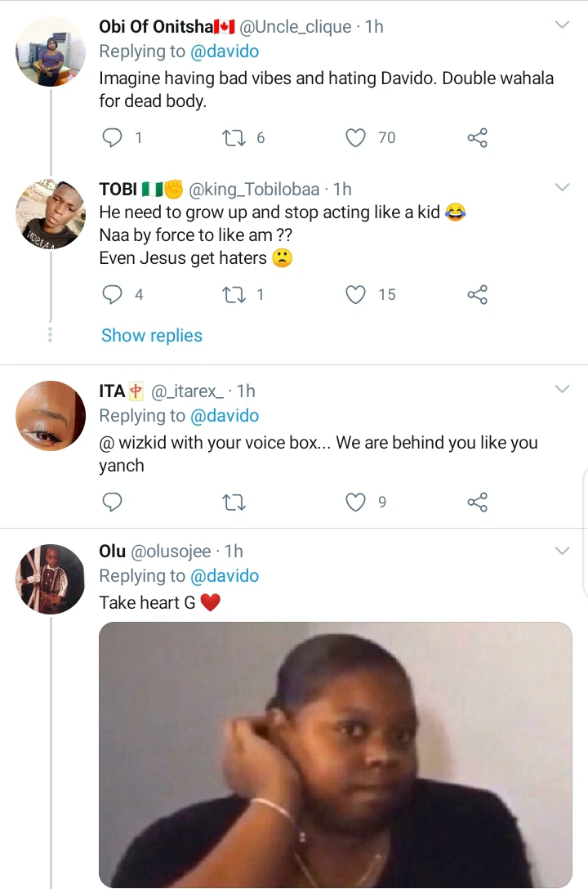Reply to Obi Of Onitsha's tweet

pos(112,138)
